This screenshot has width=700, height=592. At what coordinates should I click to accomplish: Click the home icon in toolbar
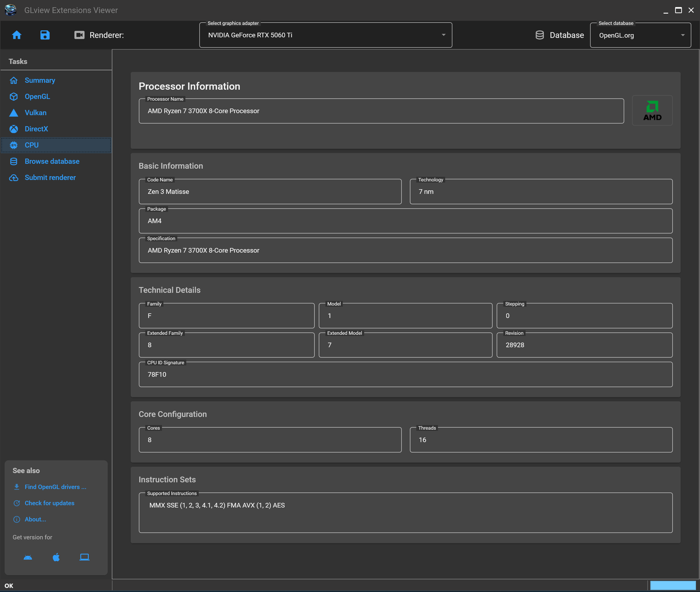pyautogui.click(x=16, y=35)
